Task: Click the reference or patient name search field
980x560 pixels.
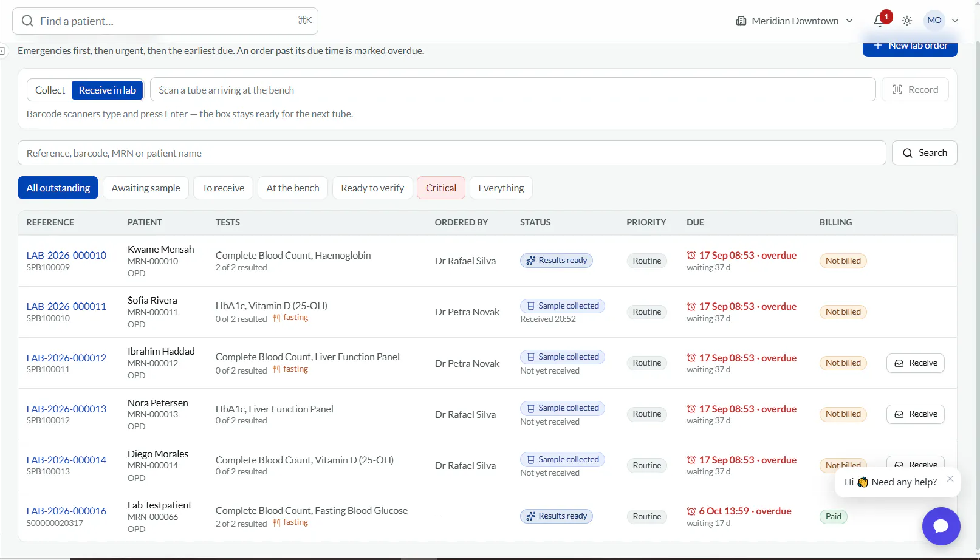Action: click(x=451, y=153)
